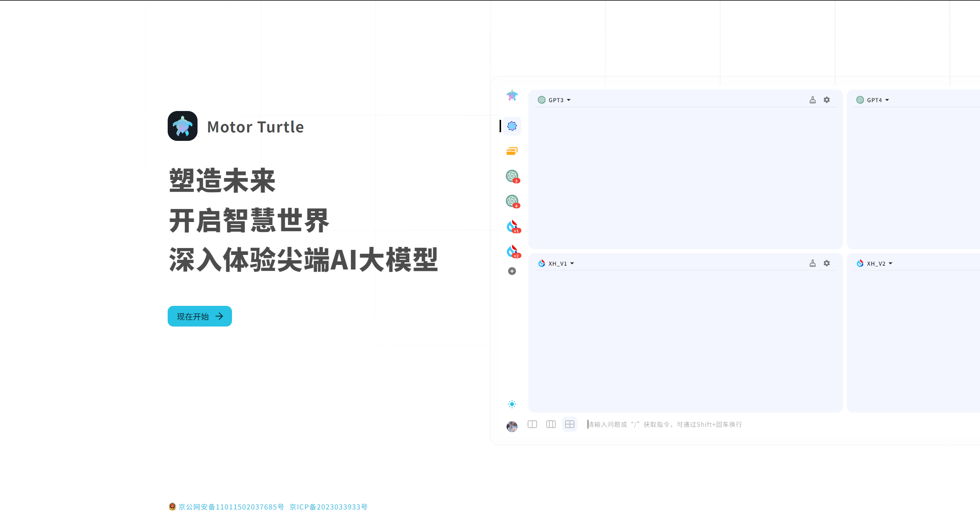Click the user avatar in the sidebar

click(x=512, y=426)
